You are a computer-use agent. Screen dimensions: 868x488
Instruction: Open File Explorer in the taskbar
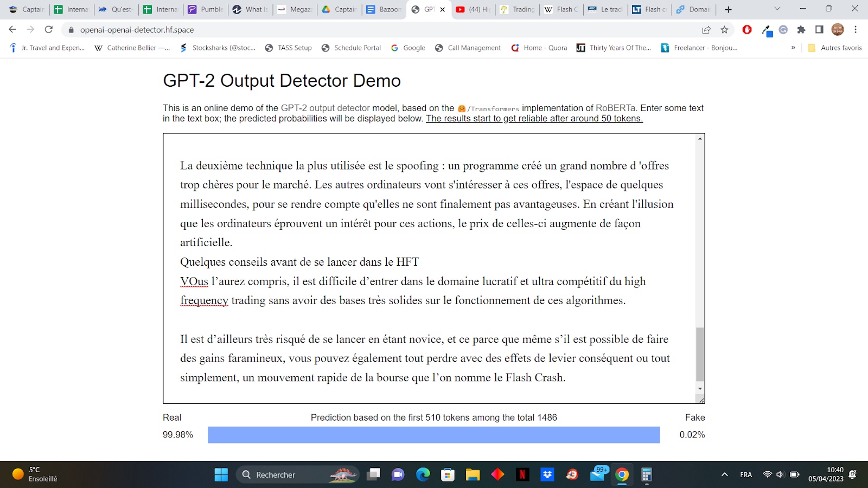point(473,475)
